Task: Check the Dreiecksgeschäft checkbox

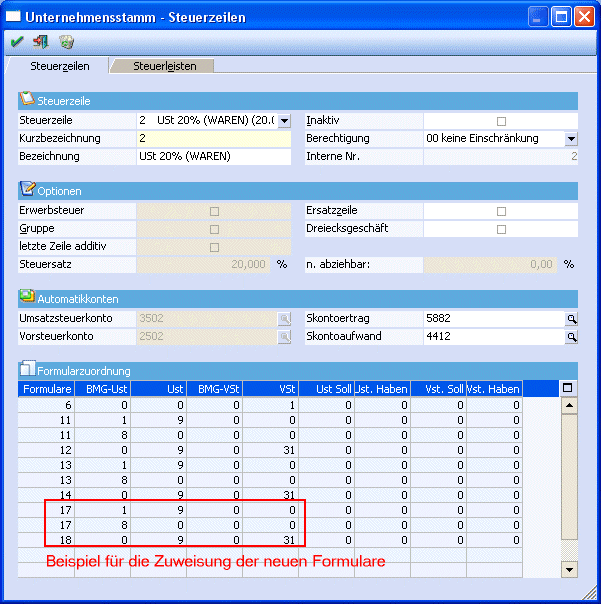Action: coord(501,229)
